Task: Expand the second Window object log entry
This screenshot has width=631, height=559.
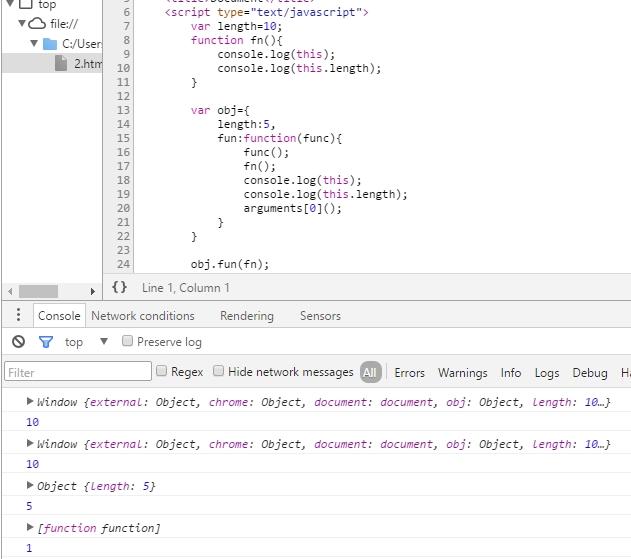Action: coord(29,443)
